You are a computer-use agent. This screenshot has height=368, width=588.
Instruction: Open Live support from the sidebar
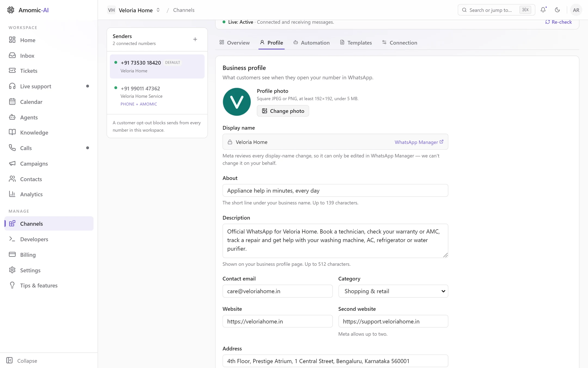49,86
